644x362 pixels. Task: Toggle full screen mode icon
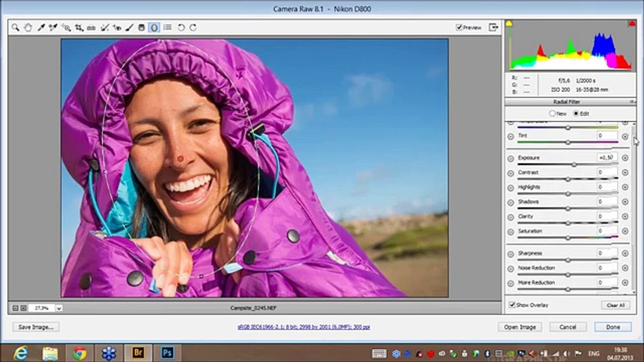pos(494,28)
